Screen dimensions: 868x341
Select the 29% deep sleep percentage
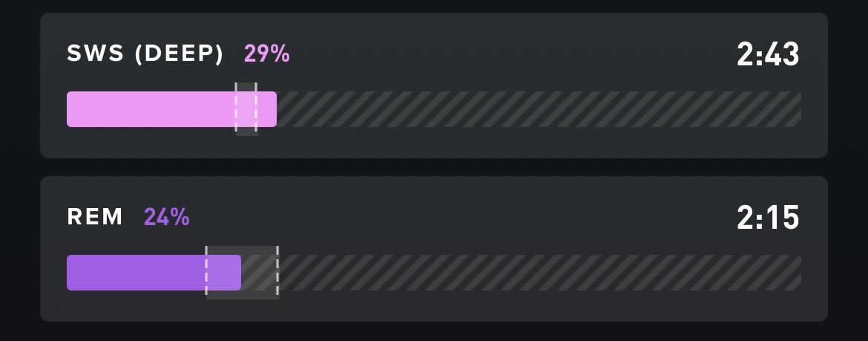(267, 53)
